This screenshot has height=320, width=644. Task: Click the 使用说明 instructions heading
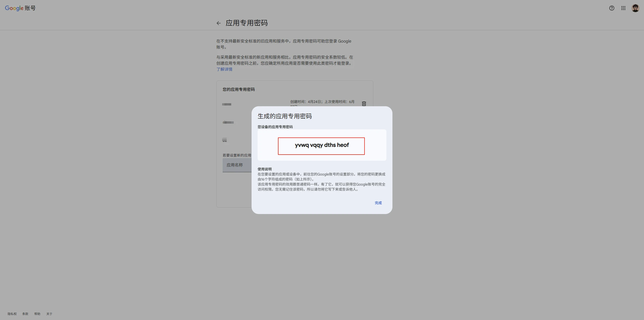pos(264,169)
